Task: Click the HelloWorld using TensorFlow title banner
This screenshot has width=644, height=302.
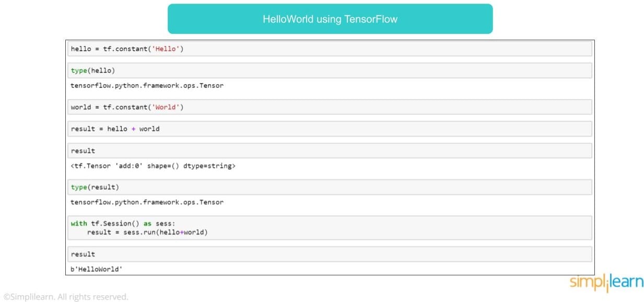Action: (330, 19)
